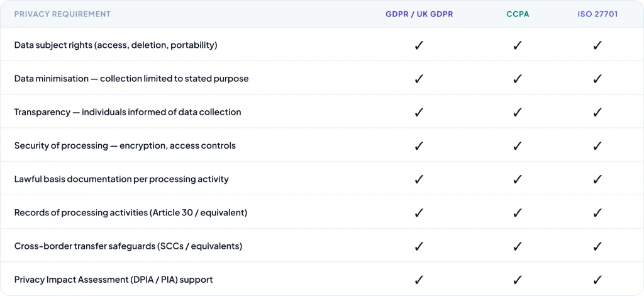Click CCPA checkmark for Privacy Impact Assessment
The height and width of the screenshot is (296, 644).
[518, 280]
